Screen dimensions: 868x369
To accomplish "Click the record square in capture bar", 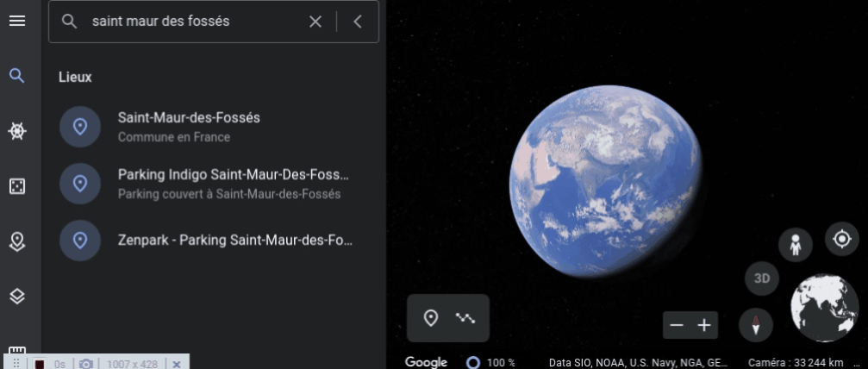I will click(40, 364).
